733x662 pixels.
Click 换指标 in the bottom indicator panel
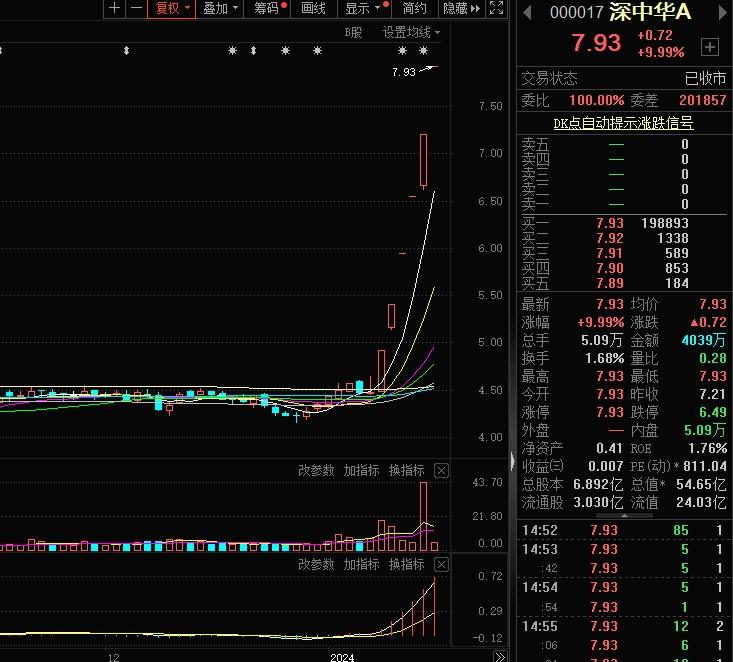(406, 565)
